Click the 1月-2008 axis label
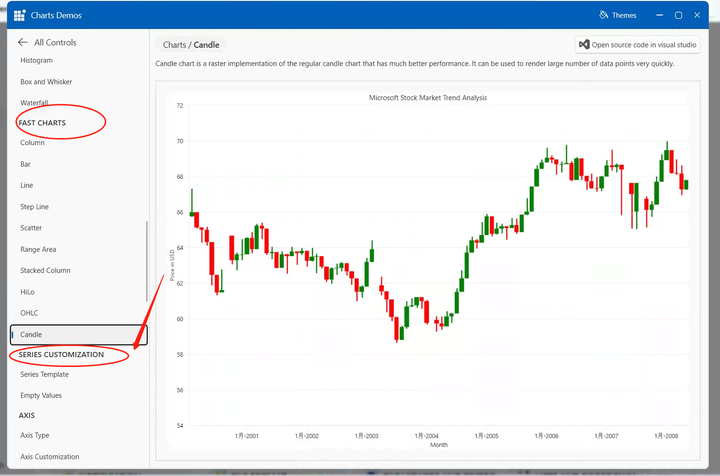Image resolution: width=720 pixels, height=476 pixels. click(666, 436)
